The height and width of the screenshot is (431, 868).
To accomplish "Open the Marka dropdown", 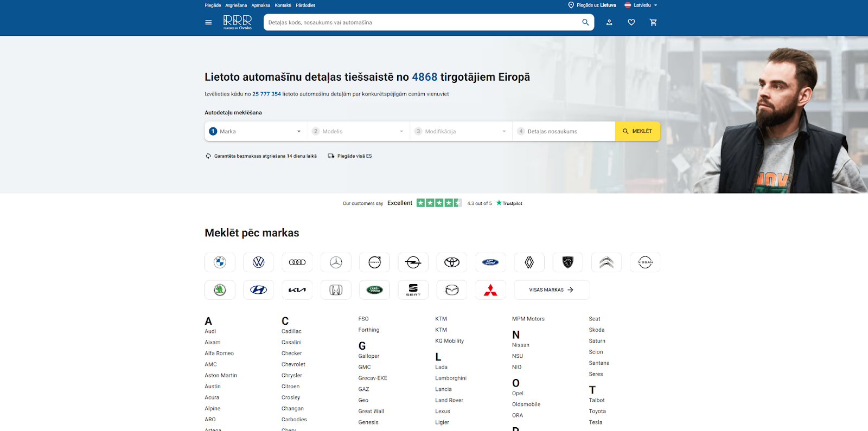I will point(256,131).
